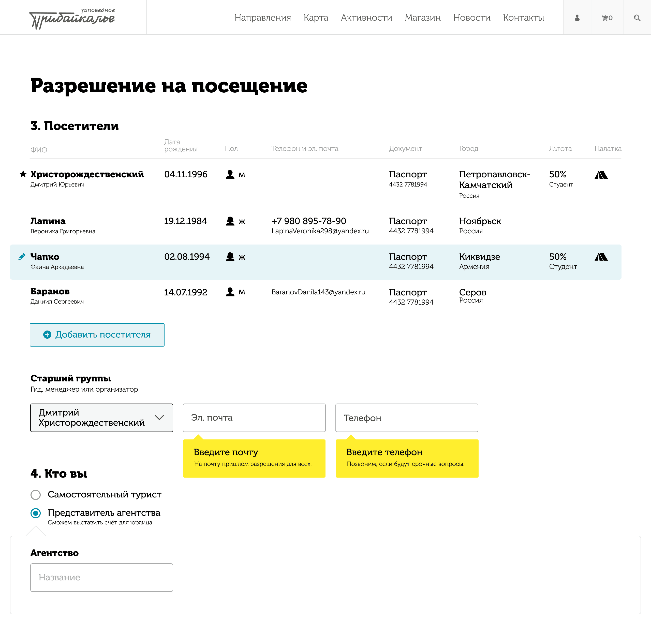The width and height of the screenshot is (651, 644).
Task: Select Представитель агентства radio option
Action: tap(36, 513)
